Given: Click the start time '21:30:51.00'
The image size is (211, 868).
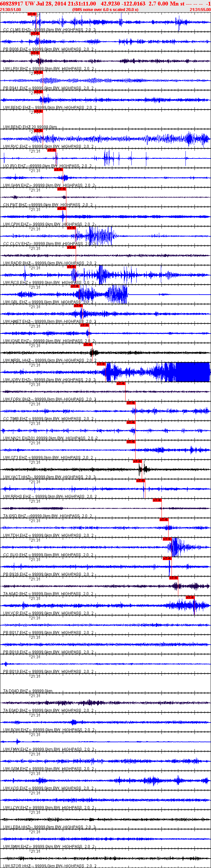Looking at the screenshot, I should [x=10, y=10].
